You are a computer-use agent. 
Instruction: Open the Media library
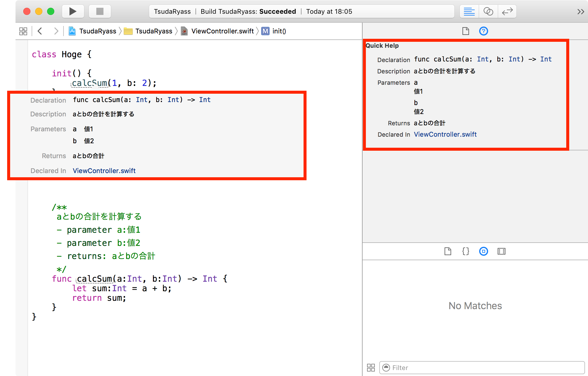click(x=501, y=251)
